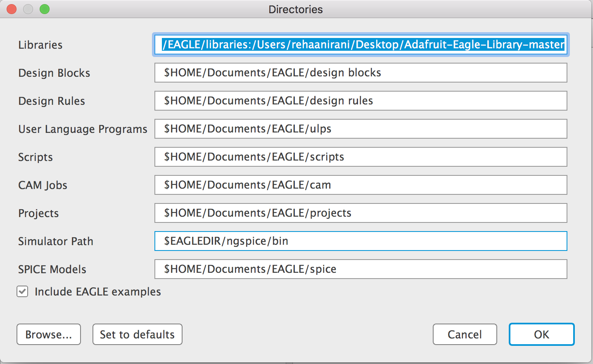Screen dimensions: 593x364
Task: Click the Scripts directory field
Action: [x=361, y=157]
